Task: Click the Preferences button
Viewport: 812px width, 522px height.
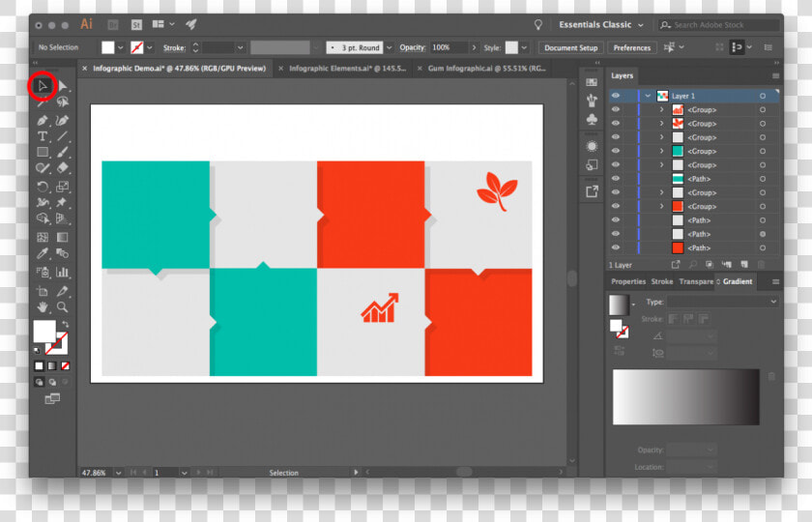Action: pos(632,47)
